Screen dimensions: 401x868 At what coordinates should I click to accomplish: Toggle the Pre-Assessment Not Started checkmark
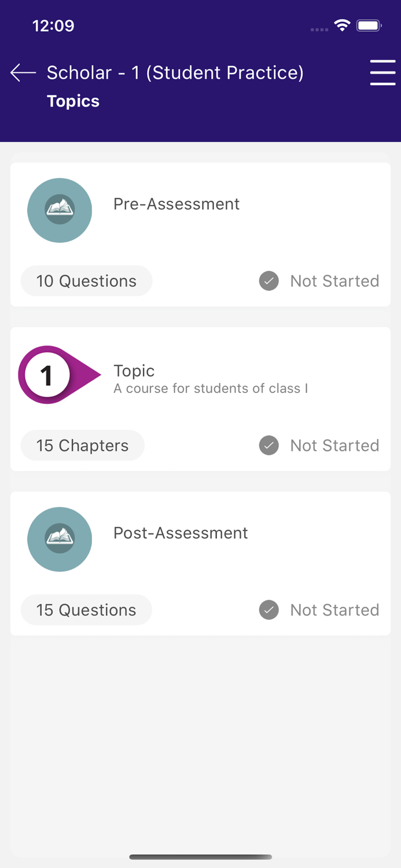pos(268,281)
